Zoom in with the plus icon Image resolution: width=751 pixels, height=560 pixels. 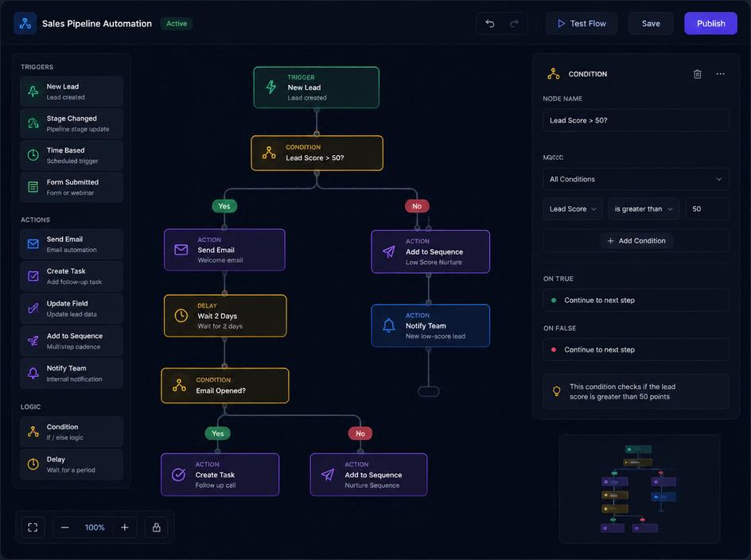(125, 527)
